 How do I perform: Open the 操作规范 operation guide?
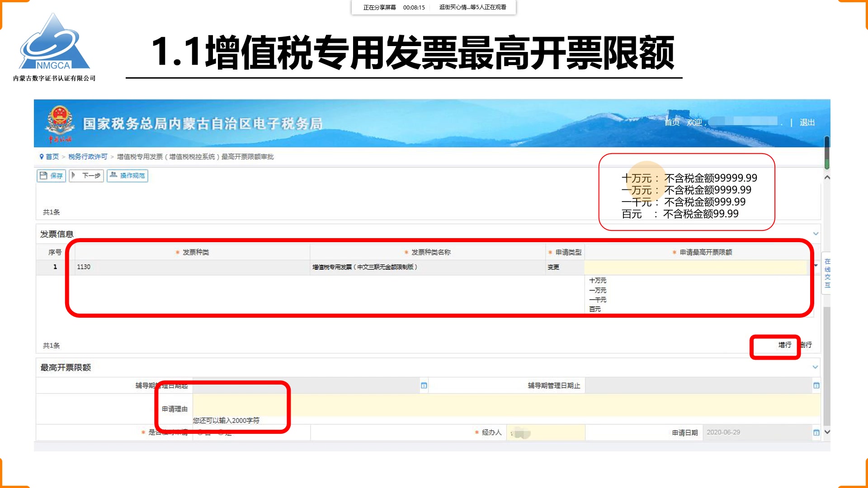point(127,176)
